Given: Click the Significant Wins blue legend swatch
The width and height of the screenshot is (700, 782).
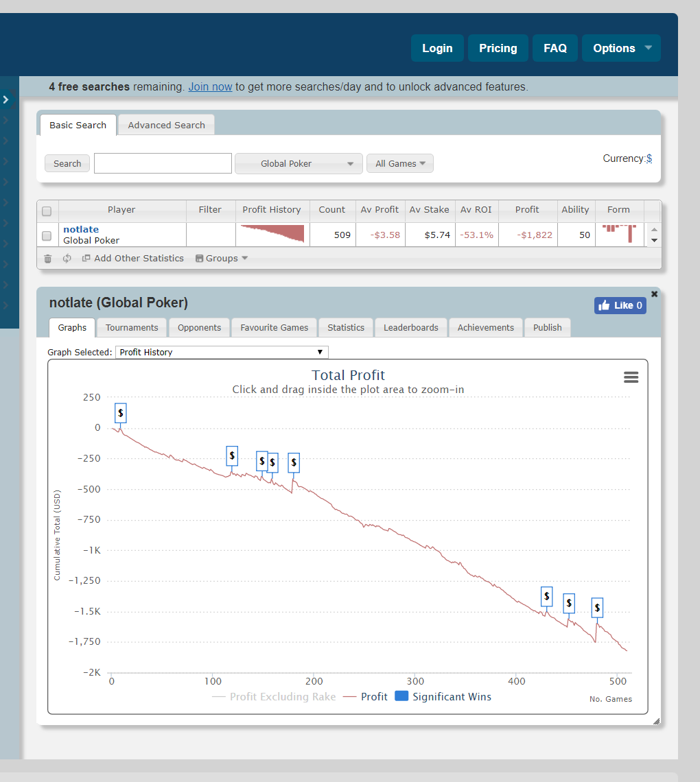Looking at the screenshot, I should click(x=401, y=696).
